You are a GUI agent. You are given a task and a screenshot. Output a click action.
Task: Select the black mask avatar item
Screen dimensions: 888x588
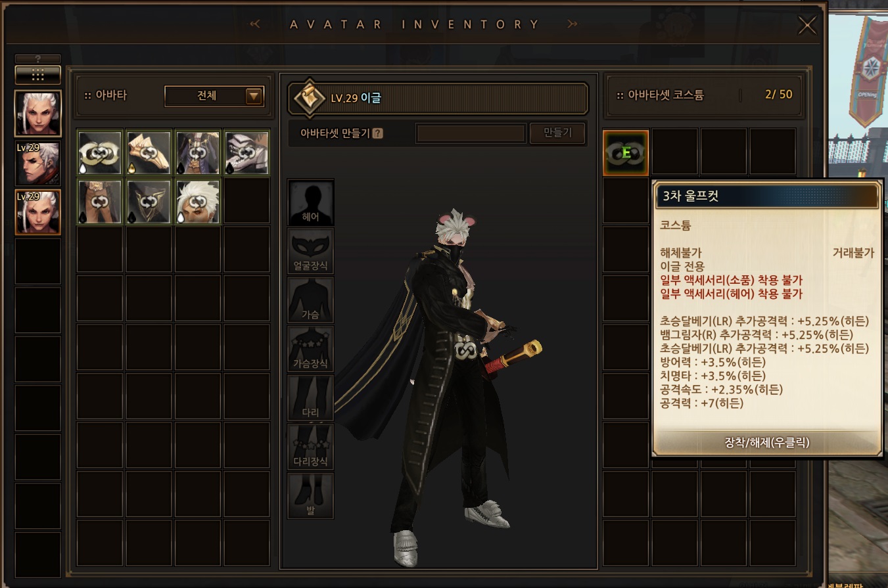pyautogui.click(x=149, y=202)
